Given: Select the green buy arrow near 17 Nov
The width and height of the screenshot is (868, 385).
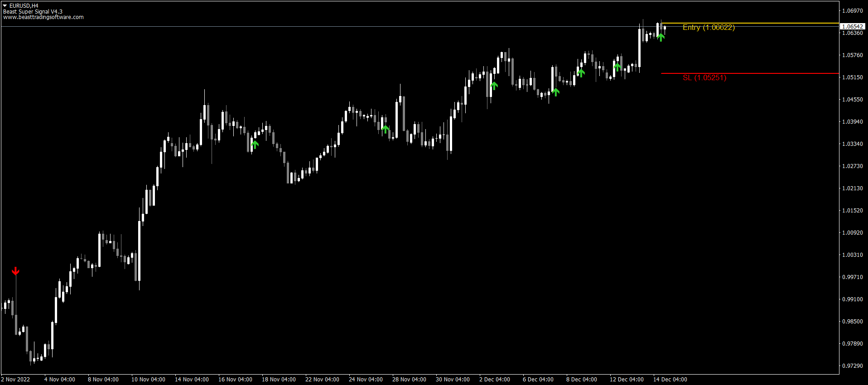Looking at the screenshot, I should [255, 144].
